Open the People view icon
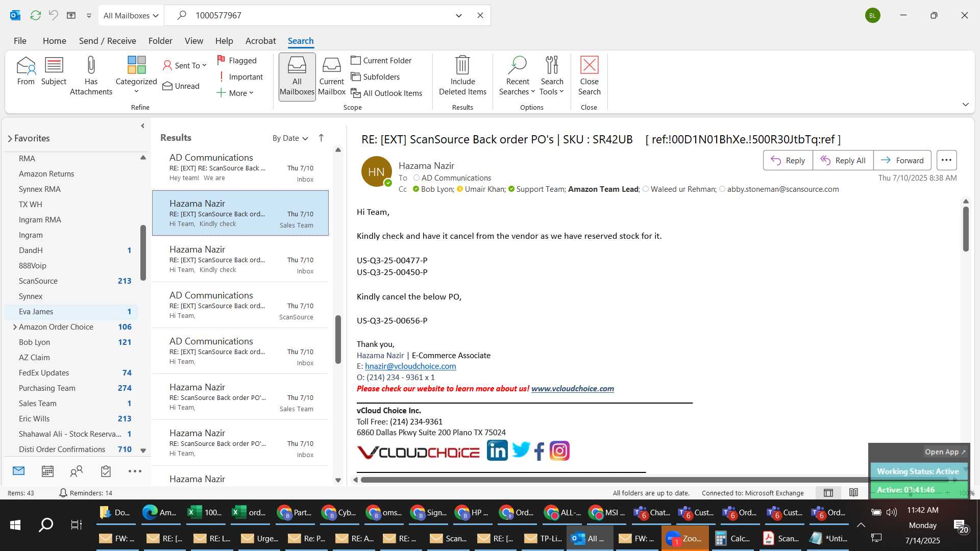Viewport: 980px width, 551px height. pos(77,471)
